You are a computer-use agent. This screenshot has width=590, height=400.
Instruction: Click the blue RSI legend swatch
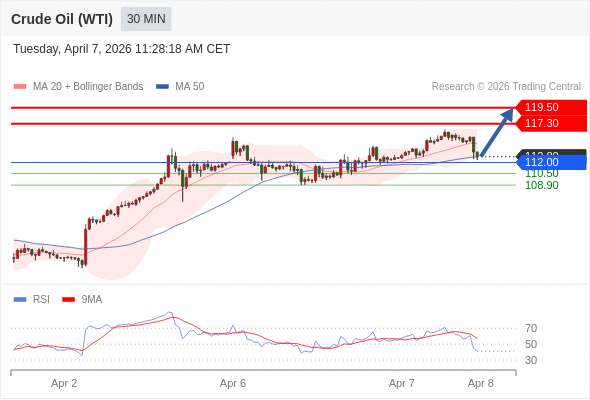pyautogui.click(x=20, y=300)
